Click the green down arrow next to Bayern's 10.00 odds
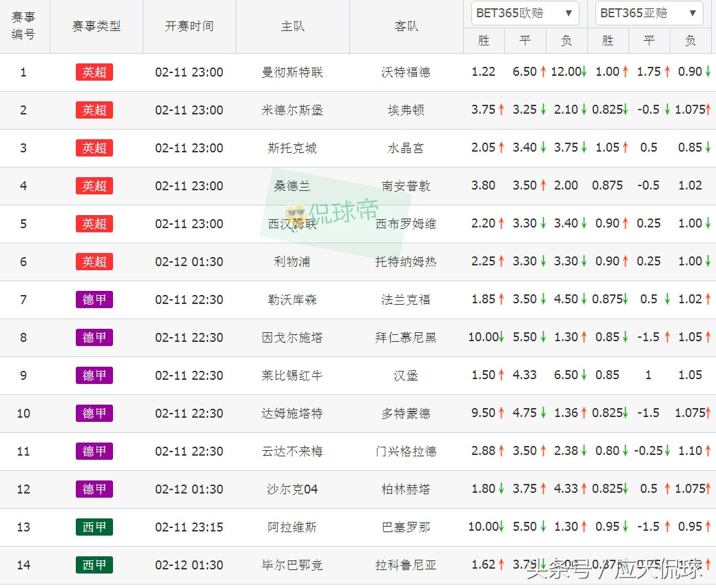Viewport: 716px width, 588px height. [501, 337]
